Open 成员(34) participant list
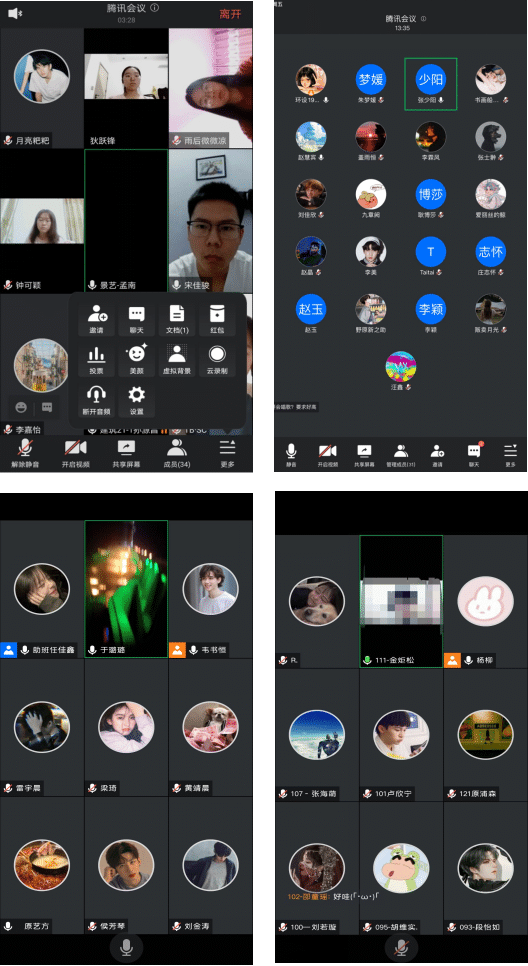The width and height of the screenshot is (528, 966). (x=177, y=454)
